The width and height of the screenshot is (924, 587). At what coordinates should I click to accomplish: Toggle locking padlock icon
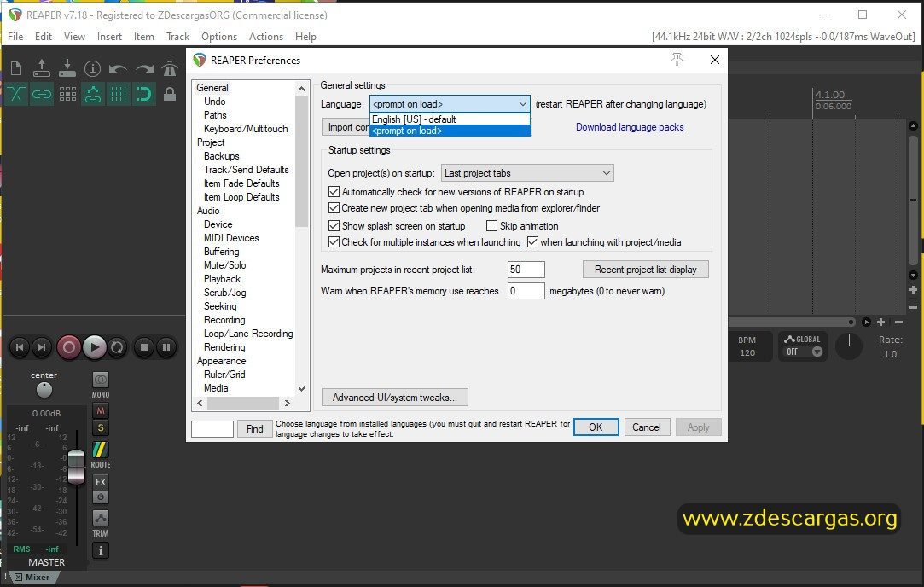click(x=170, y=94)
